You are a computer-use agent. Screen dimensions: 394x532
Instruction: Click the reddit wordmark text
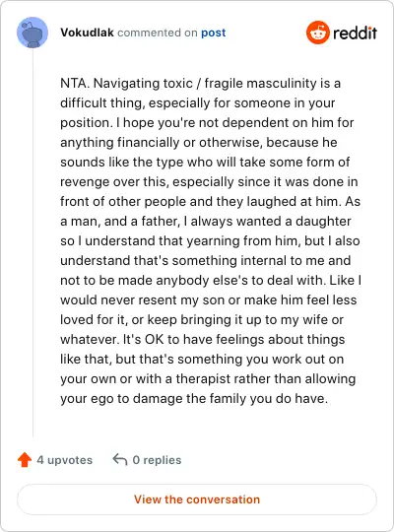pos(355,33)
